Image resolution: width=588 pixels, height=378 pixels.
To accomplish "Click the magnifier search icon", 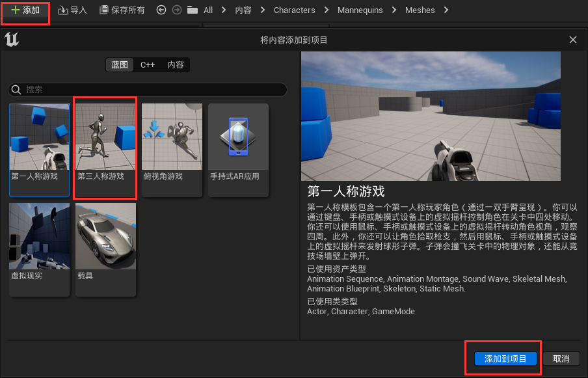I will (16, 90).
